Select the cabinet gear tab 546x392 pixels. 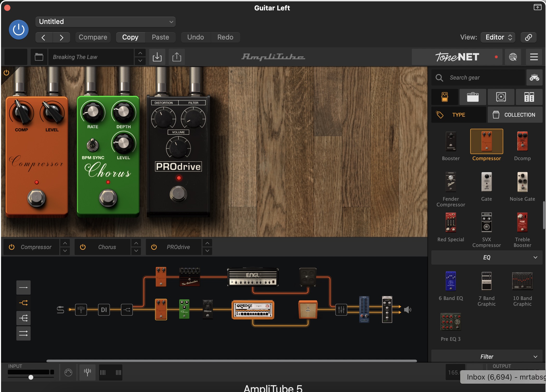pos(501,97)
